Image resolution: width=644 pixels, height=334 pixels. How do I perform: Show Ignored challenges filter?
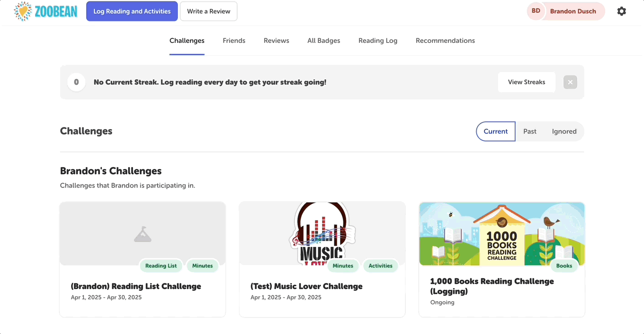pyautogui.click(x=564, y=131)
